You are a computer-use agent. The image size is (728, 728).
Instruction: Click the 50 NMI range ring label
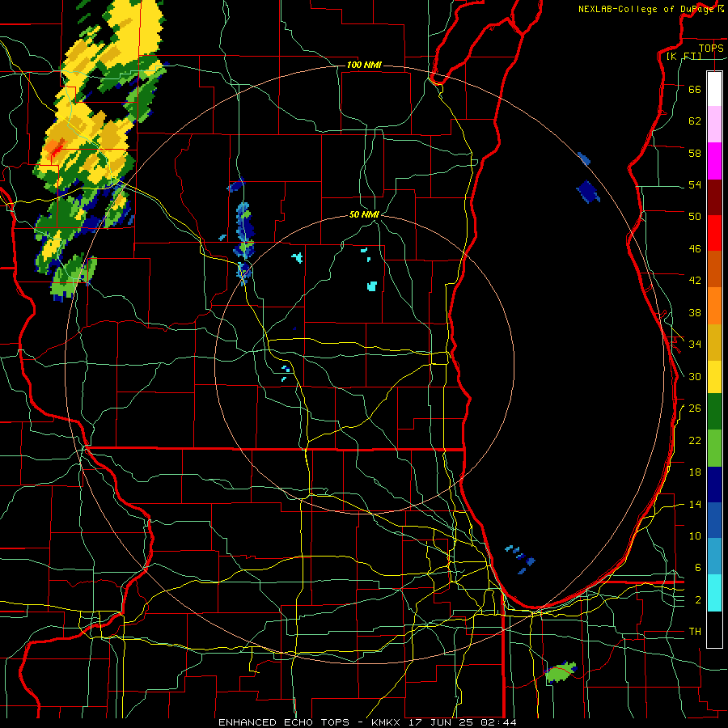pos(365,214)
